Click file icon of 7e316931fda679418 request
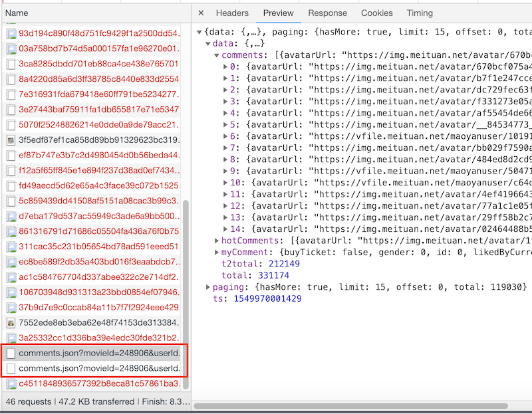This screenshot has height=414, width=532. [x=11, y=94]
